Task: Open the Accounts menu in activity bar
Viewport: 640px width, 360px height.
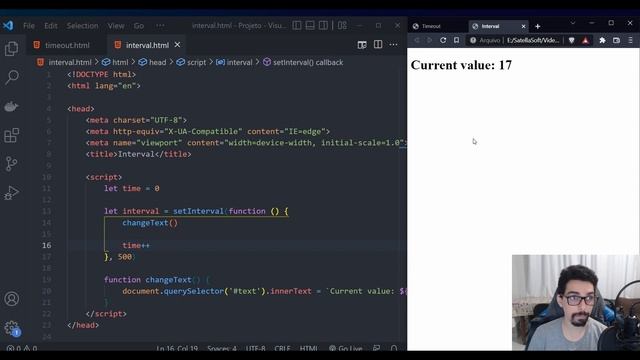Action: (11, 299)
